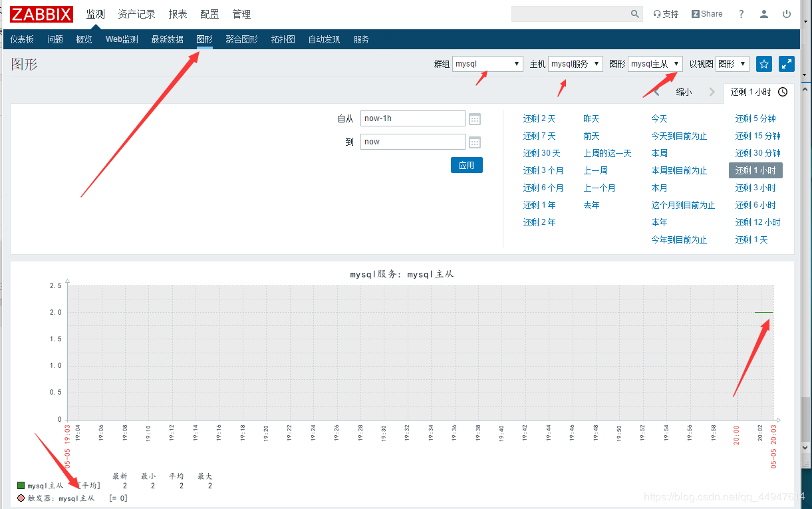Screen dimensions: 812x509
Task: Click the 自从 now-1h input field
Action: [x=413, y=118]
